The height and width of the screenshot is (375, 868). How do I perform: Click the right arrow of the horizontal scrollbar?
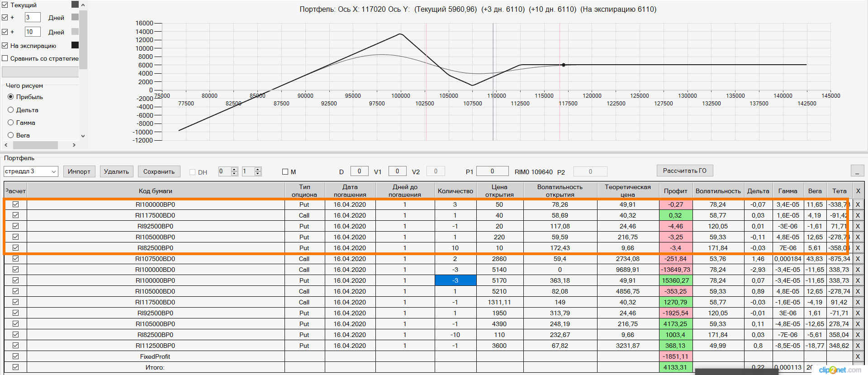point(74,145)
